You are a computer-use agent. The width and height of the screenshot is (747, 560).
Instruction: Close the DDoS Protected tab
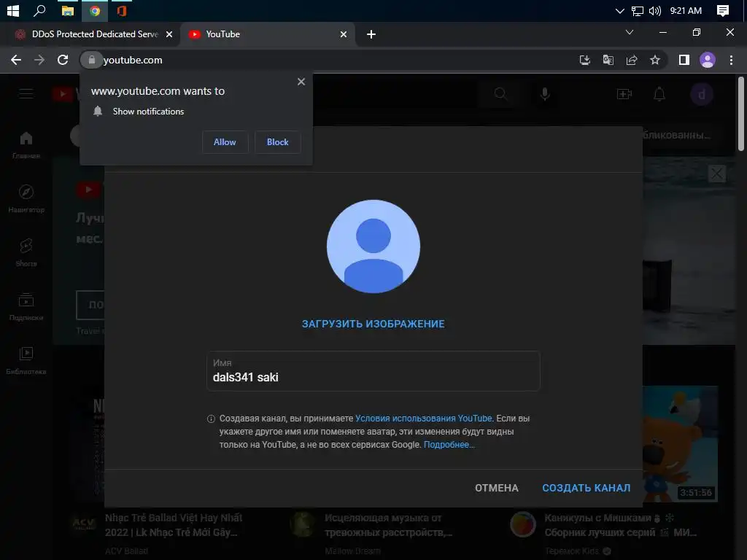coord(169,34)
